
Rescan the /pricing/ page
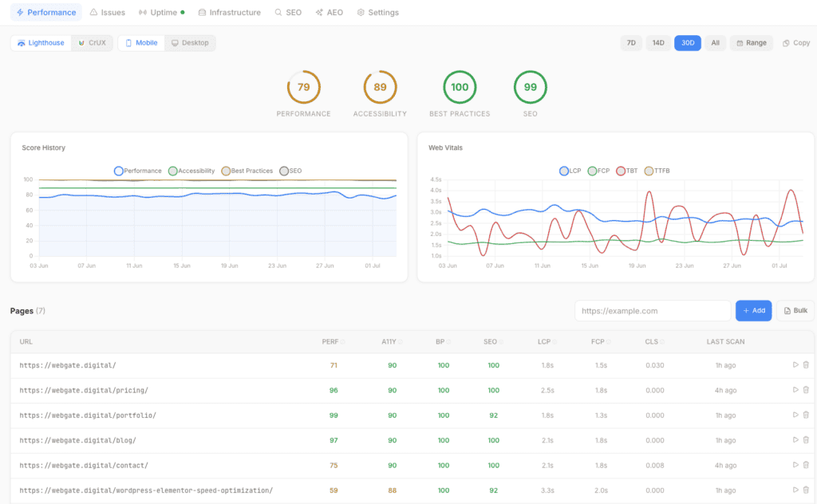[795, 390]
